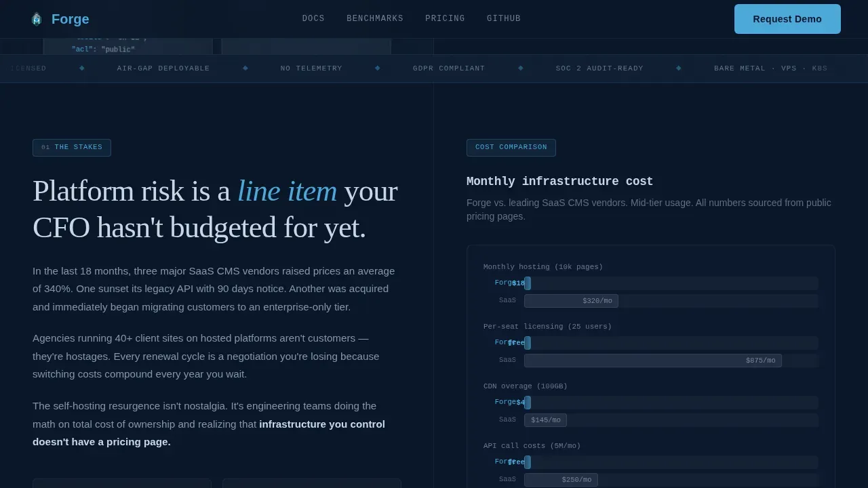Click the SaaS $145/mo CDN bar

(x=545, y=420)
